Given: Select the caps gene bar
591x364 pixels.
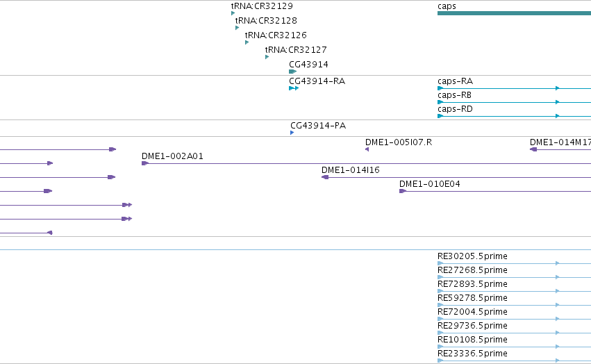Looking at the screenshot, I should click(x=514, y=13).
